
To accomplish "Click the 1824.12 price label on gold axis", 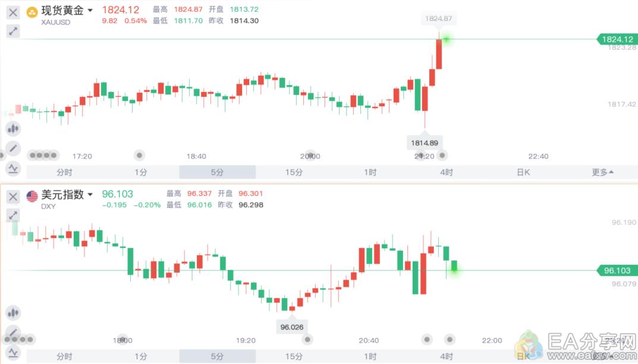I will pyautogui.click(x=617, y=39).
